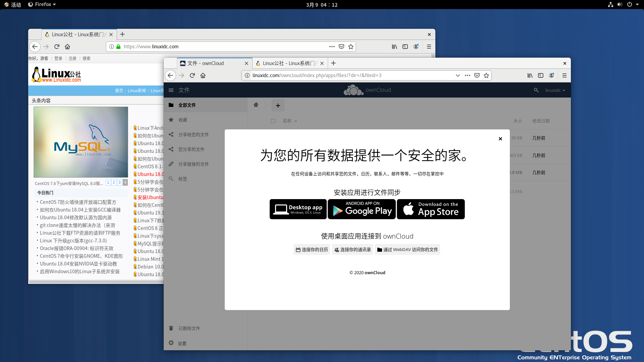Open the Firefox application menu in top bar
Screen dimensions: 644x362
(42, 4)
